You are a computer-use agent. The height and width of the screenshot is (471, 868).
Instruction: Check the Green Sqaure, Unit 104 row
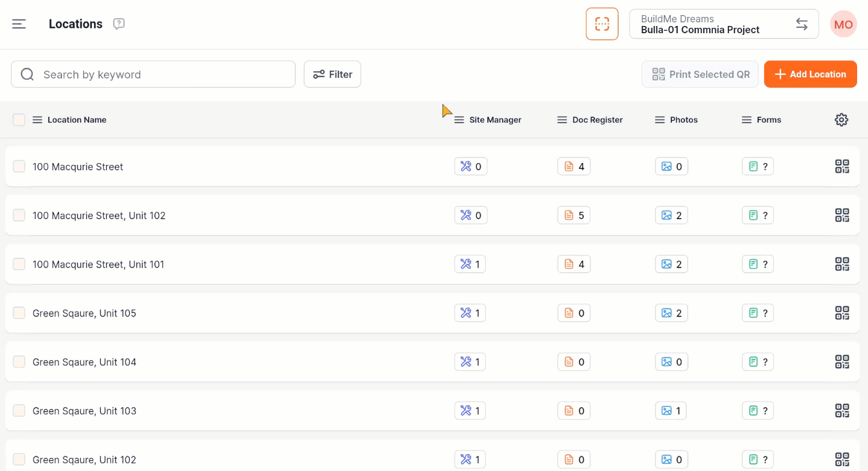[x=19, y=362]
